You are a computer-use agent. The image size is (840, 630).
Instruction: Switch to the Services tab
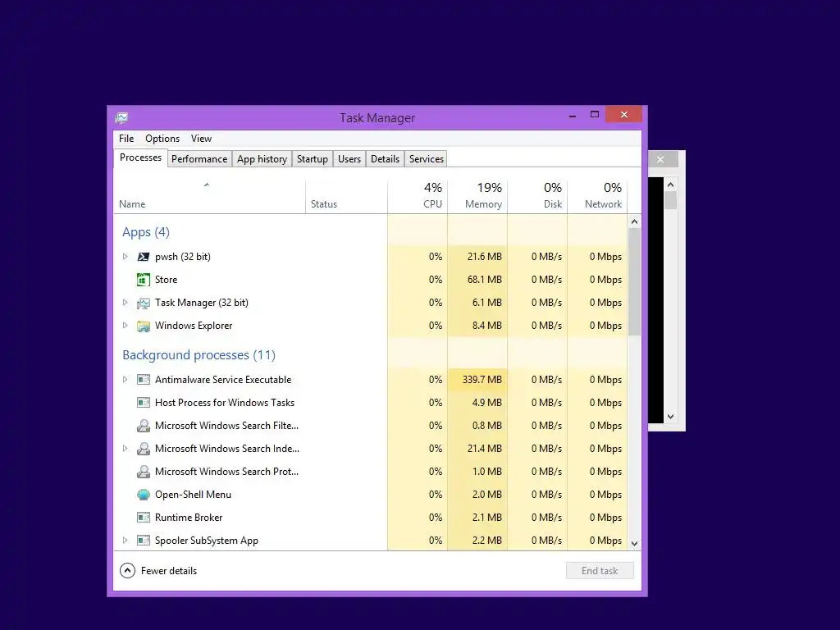click(x=427, y=159)
